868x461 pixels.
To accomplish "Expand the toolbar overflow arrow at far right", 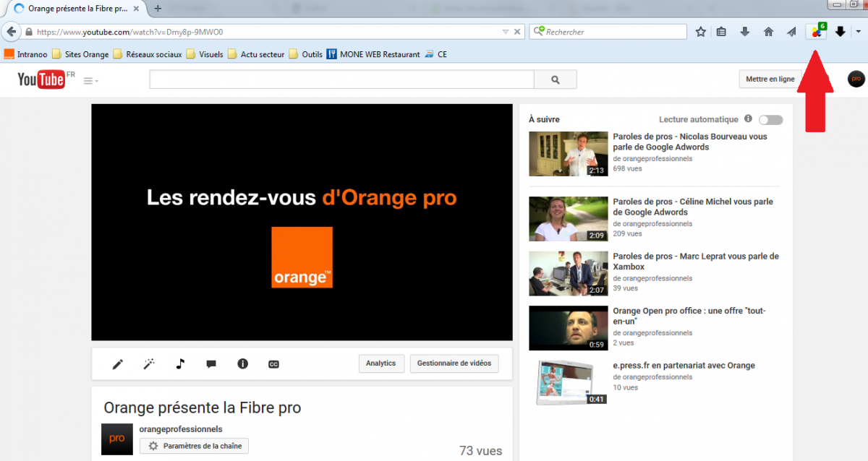I will click(858, 32).
